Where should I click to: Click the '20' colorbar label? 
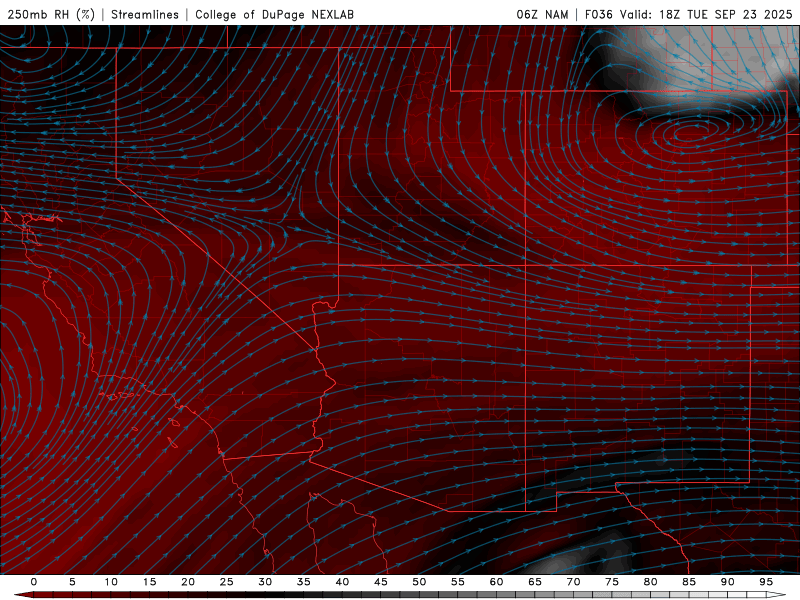coord(188,582)
